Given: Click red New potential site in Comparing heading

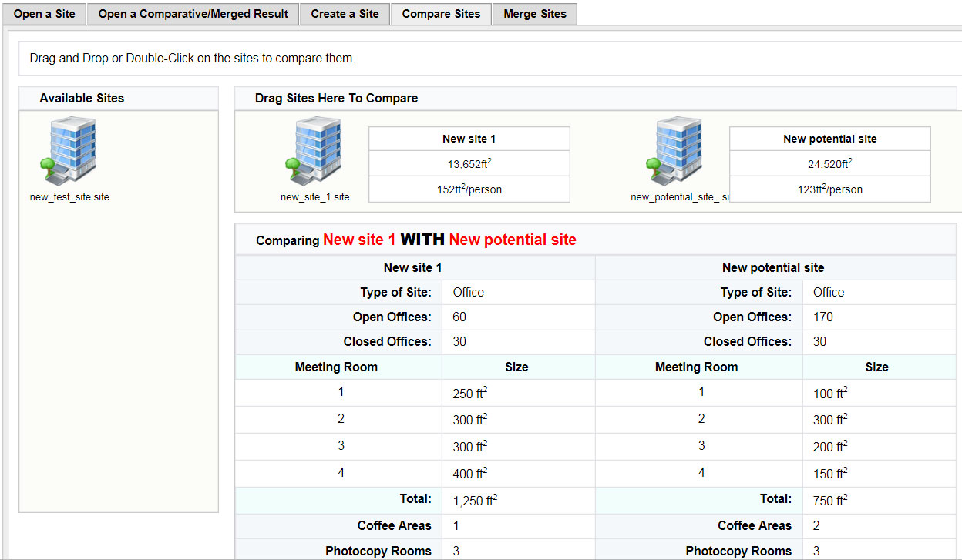Looking at the screenshot, I should click(x=513, y=240).
